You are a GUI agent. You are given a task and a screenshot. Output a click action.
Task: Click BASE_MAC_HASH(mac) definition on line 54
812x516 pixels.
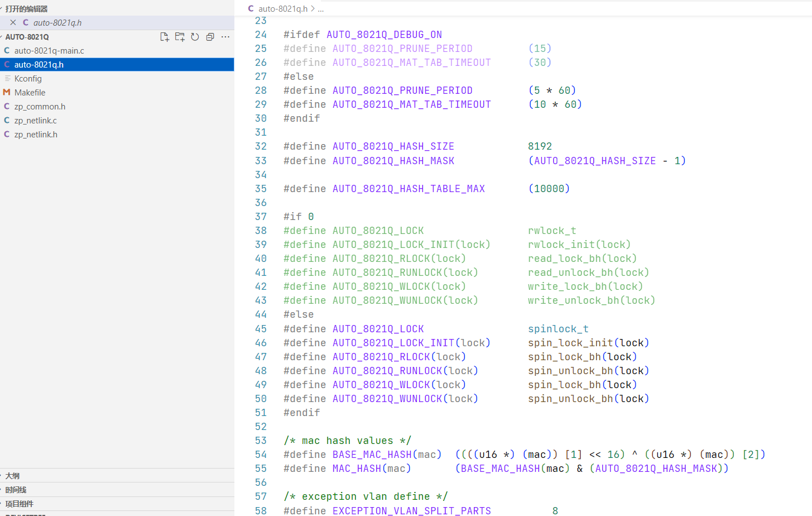point(387,455)
